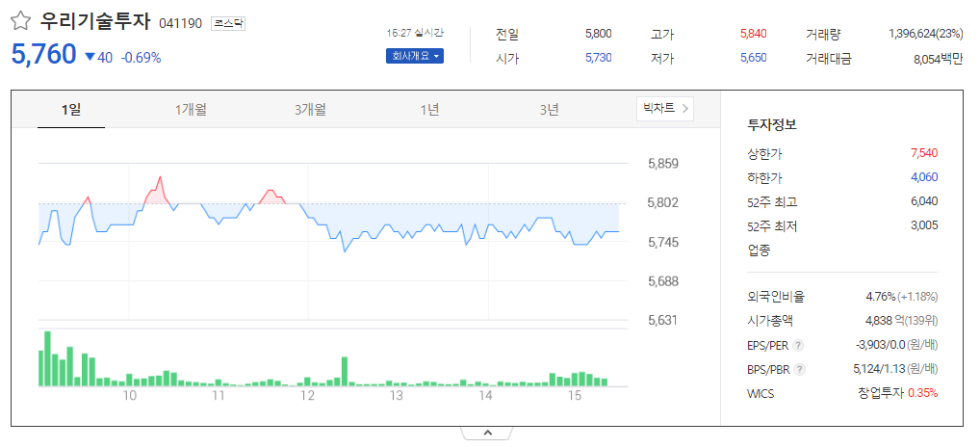Click the 거래대금 value 8,054백만
This screenshot has width=980, height=448.
tap(939, 60)
